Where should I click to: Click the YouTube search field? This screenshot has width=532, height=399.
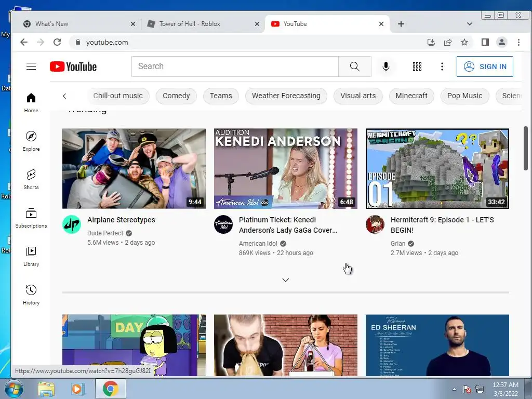tap(235, 66)
